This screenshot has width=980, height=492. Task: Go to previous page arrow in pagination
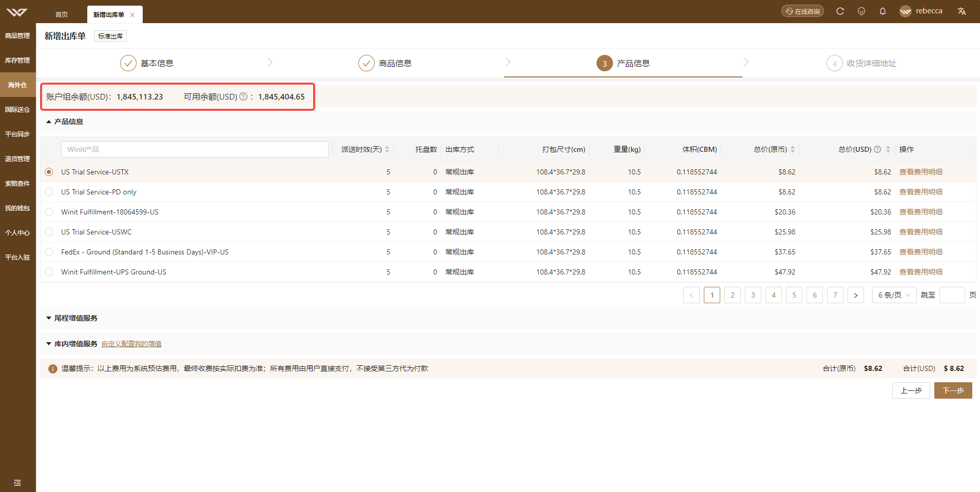(x=691, y=295)
